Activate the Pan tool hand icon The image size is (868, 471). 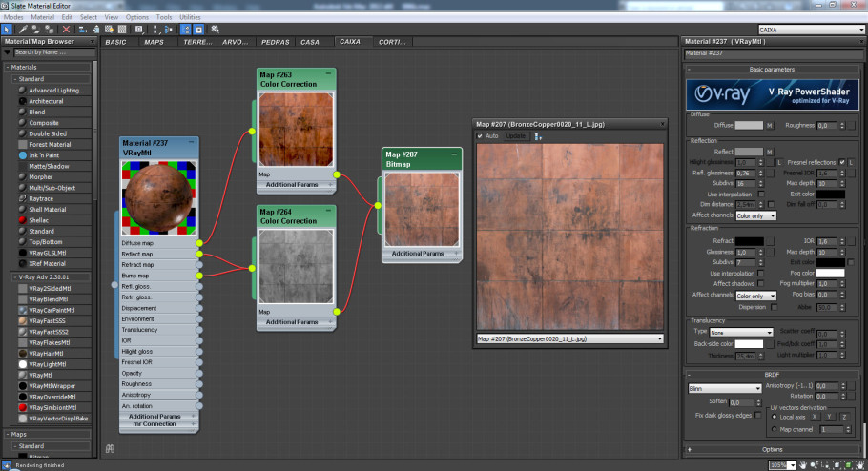point(804,465)
